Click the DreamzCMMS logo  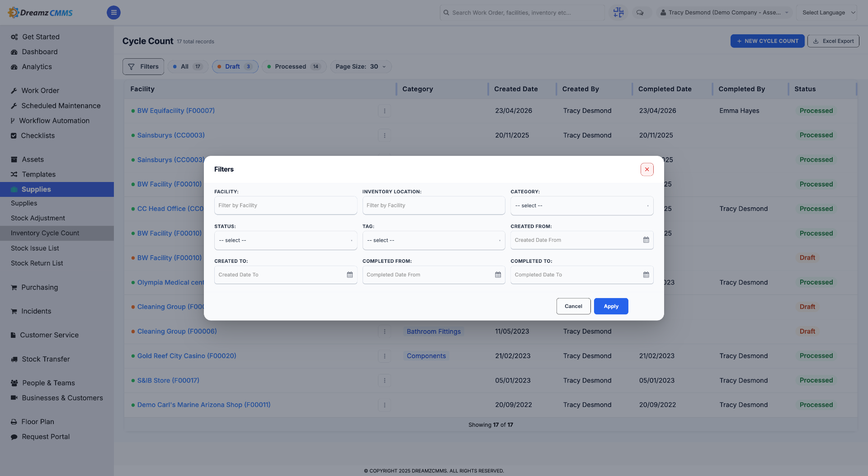[x=41, y=13]
